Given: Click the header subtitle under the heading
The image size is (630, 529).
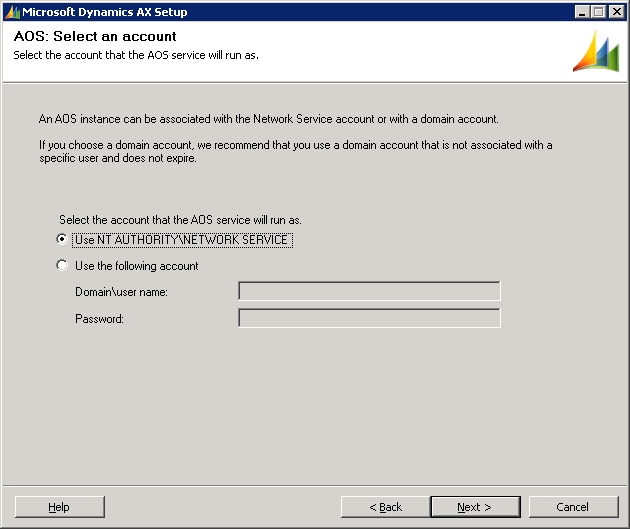Looking at the screenshot, I should (136, 54).
